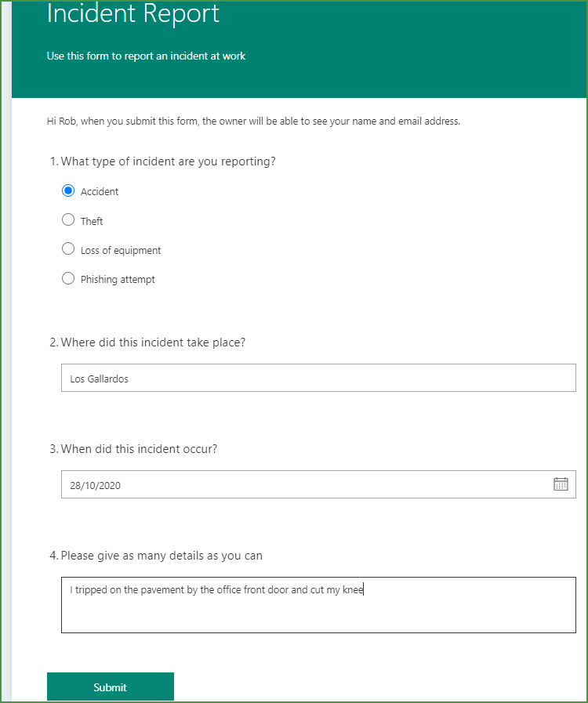
Task: Click 'Where did this incident take place' question
Action: click(153, 342)
